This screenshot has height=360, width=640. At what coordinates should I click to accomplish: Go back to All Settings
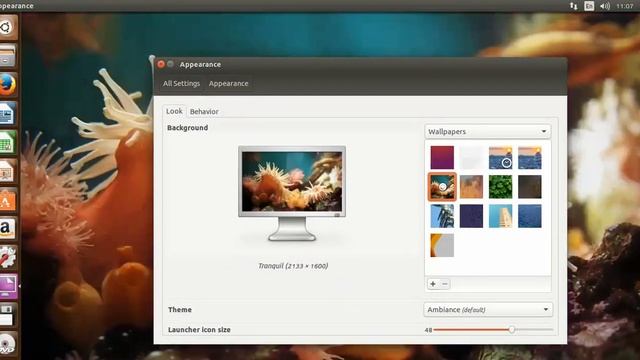coord(181,84)
